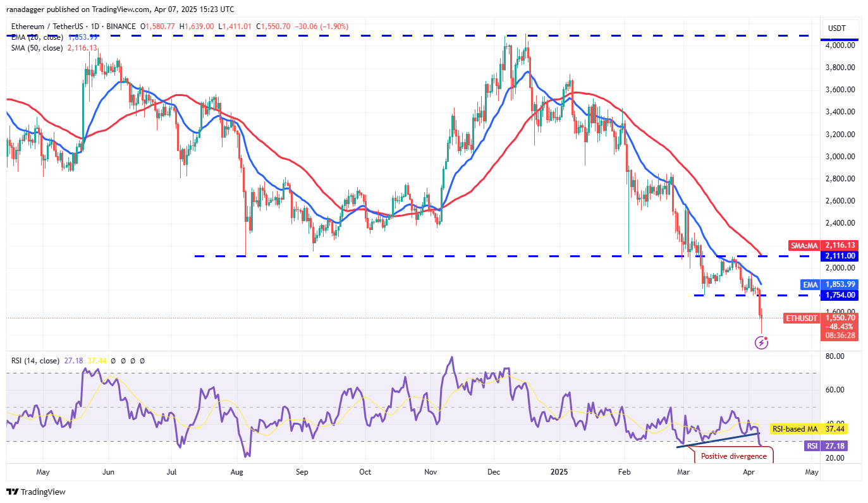Viewport: 868px width, 503px height.
Task: Toggle the second Ø marker in the RSI legend
Action: [123, 361]
